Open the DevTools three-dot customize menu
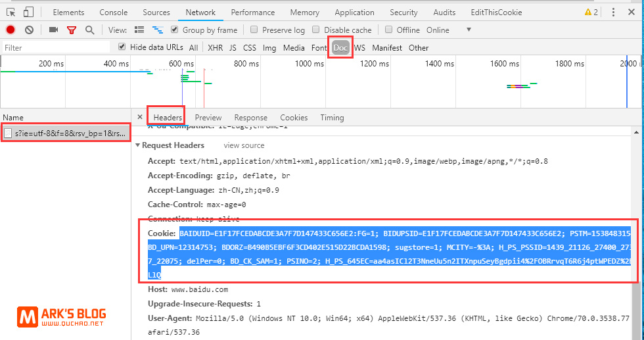 [612, 12]
